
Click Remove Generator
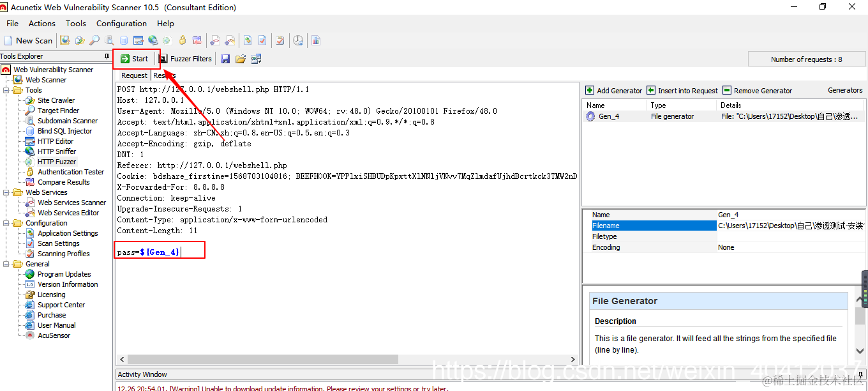758,91
